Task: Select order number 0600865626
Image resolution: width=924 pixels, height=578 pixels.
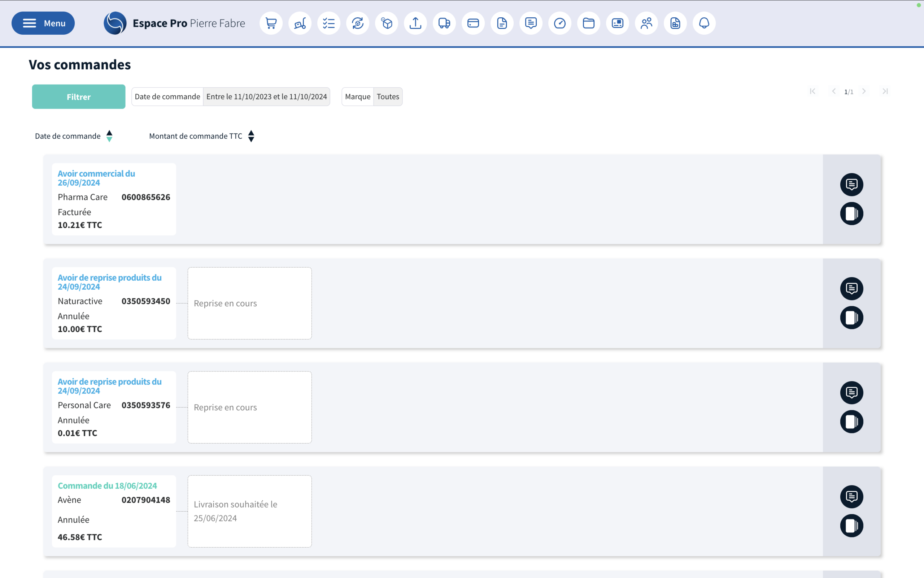Action: [146, 197]
